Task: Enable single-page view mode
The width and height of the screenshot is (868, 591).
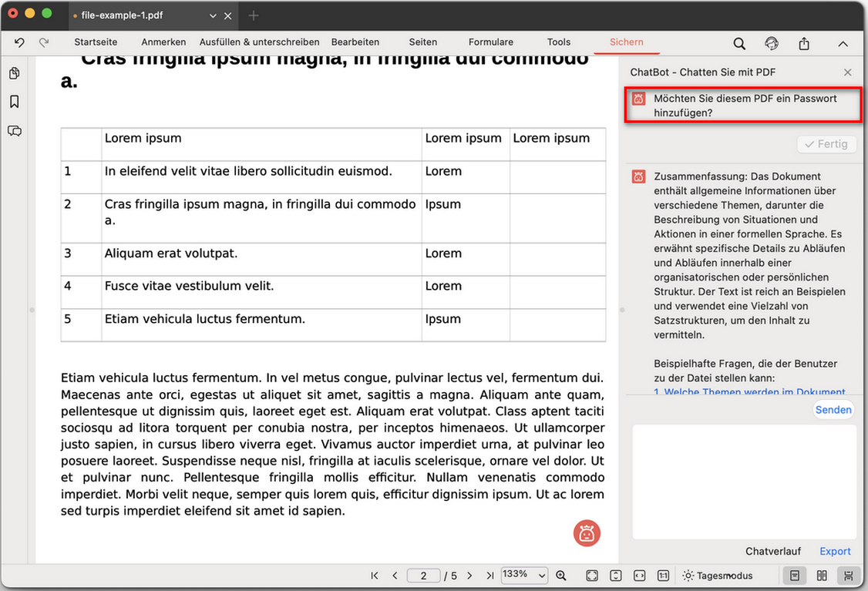Action: [x=795, y=575]
